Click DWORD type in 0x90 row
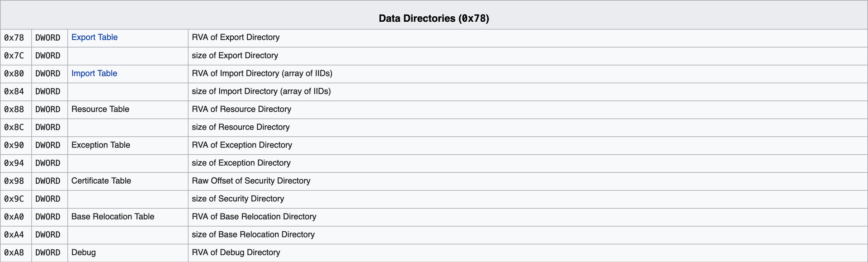This screenshot has width=868, height=262. (48, 145)
